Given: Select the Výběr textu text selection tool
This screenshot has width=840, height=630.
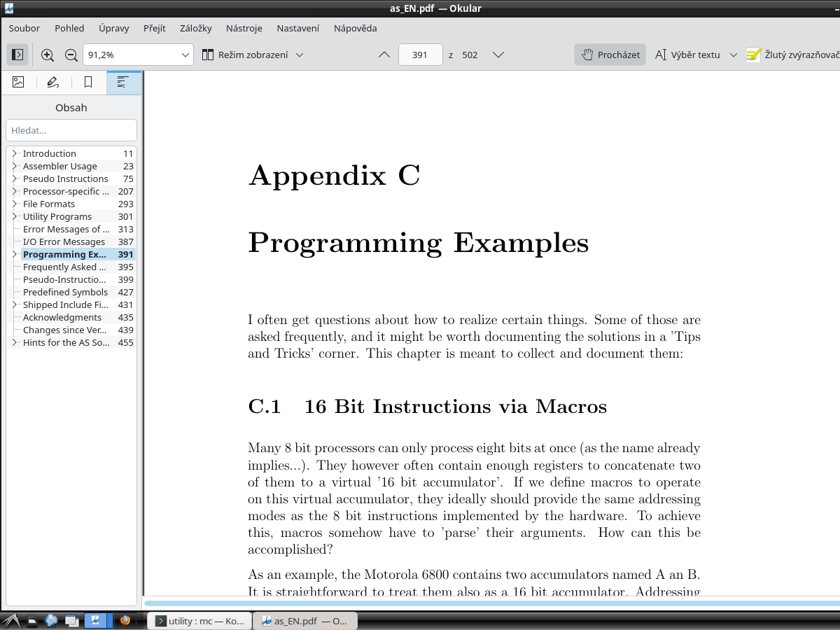Looking at the screenshot, I should tap(687, 55).
